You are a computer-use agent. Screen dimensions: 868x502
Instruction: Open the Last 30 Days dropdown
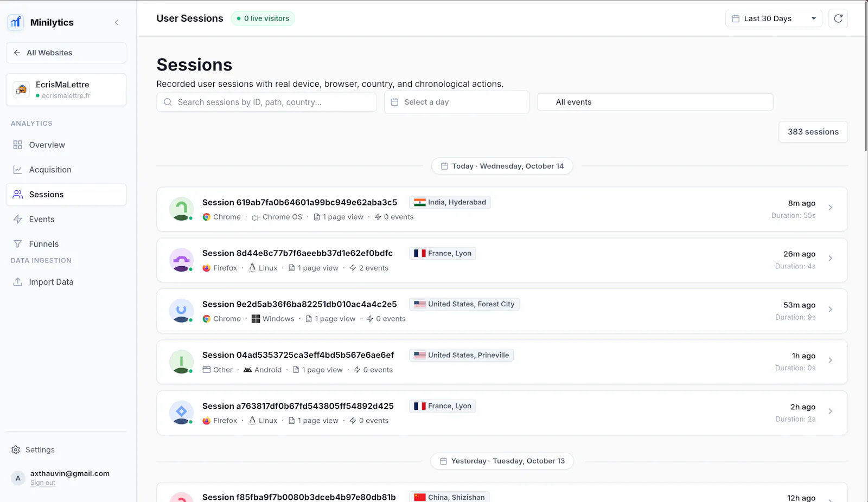click(x=774, y=18)
